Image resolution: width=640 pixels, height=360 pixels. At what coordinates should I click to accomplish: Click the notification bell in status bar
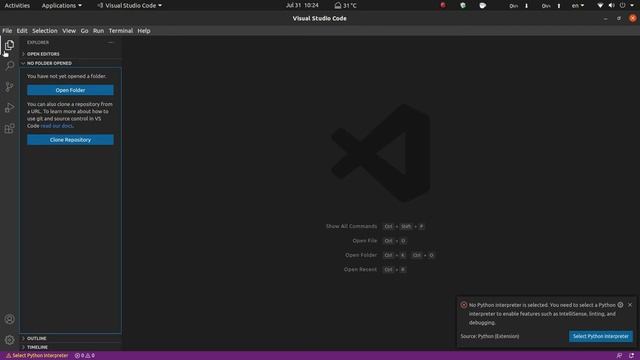coord(631,356)
